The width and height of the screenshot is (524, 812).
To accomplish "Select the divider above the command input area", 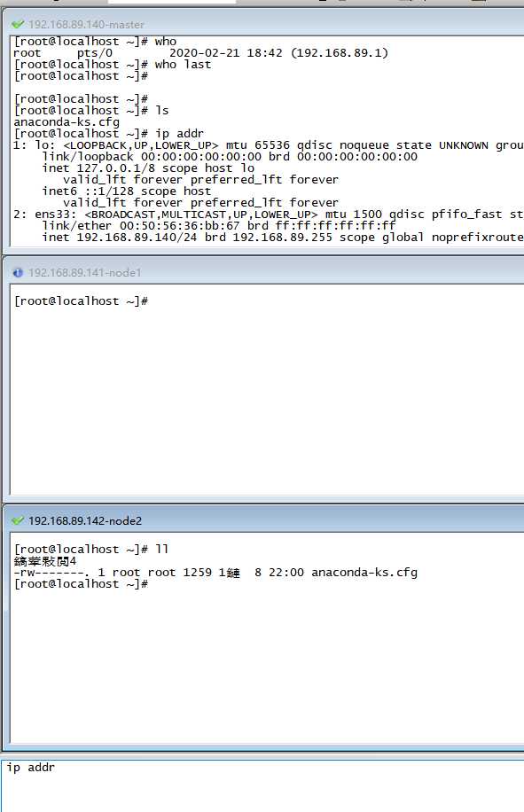I will click(262, 754).
